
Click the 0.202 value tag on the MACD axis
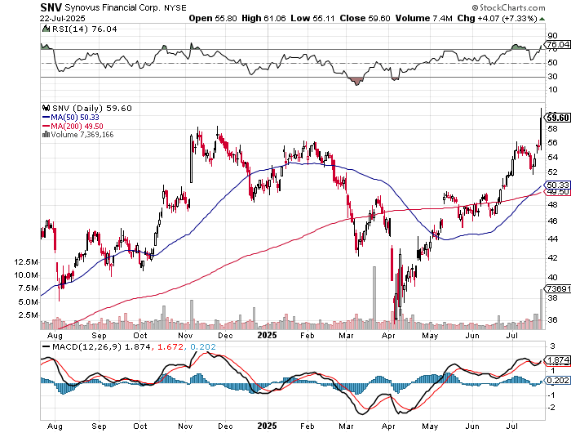tap(558, 380)
